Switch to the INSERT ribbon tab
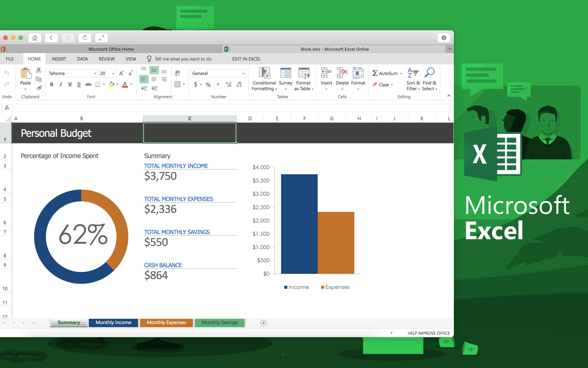Viewport: 588px width, 368px height. click(x=59, y=59)
